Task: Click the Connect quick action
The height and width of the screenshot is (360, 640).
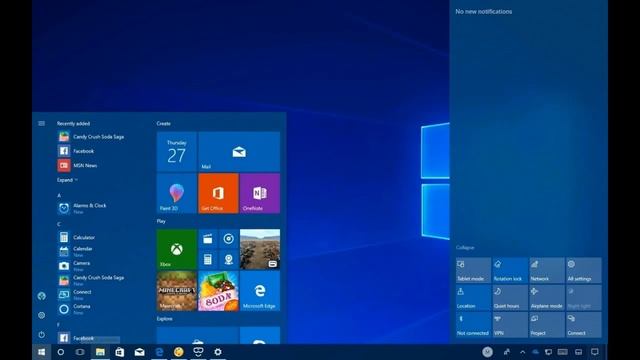Action: coord(583,324)
